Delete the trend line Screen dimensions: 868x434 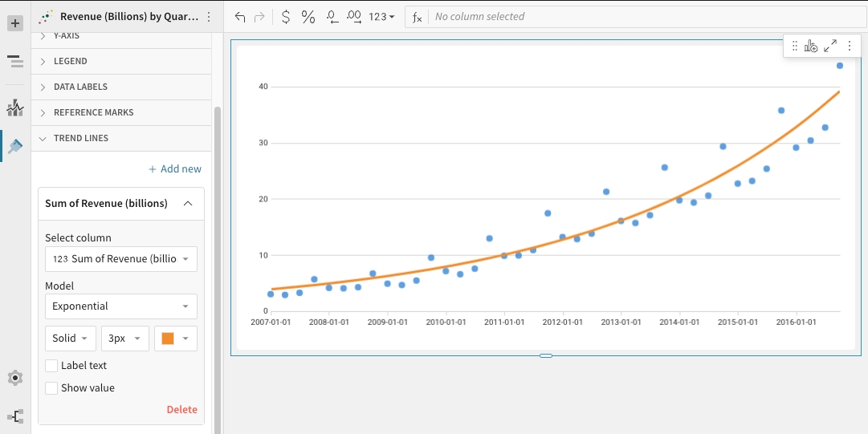(181, 410)
